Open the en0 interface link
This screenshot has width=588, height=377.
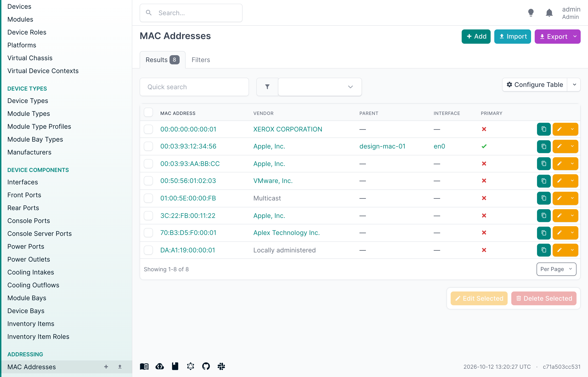pyautogui.click(x=439, y=146)
